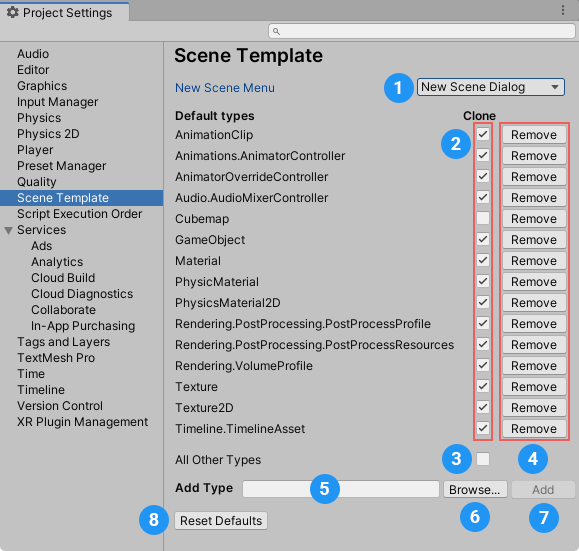The width and height of the screenshot is (579, 551).
Task: Toggle Clone for Timeline.TimelineAsset
Action: click(x=483, y=428)
